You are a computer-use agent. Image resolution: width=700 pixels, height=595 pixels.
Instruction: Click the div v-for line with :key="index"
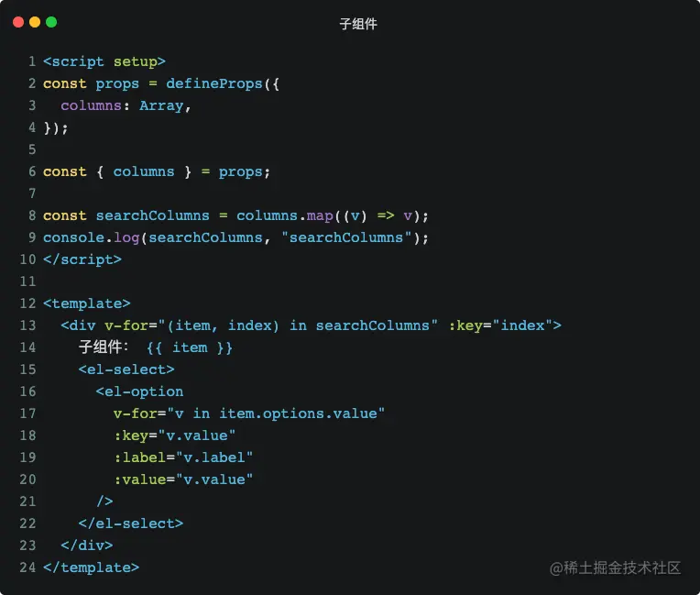pyautogui.click(x=312, y=325)
